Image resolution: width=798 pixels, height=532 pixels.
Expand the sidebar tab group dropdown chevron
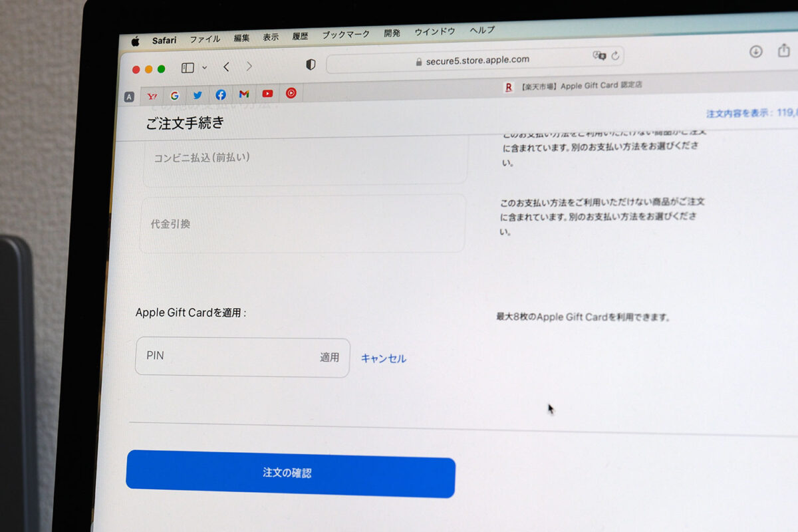click(x=204, y=67)
